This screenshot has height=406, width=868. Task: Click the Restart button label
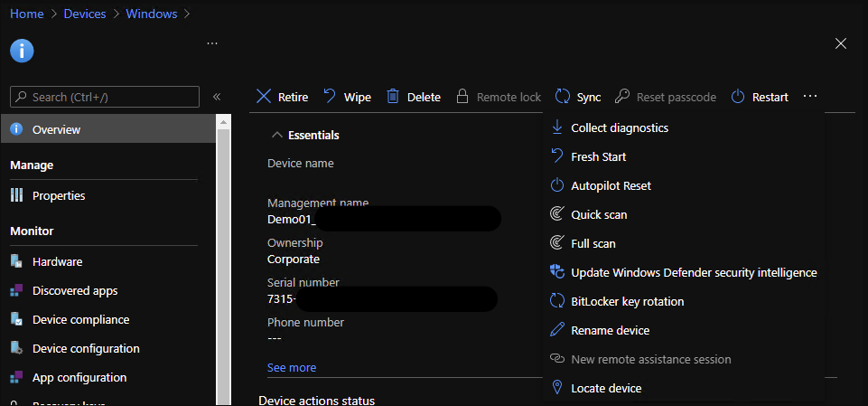[770, 97]
